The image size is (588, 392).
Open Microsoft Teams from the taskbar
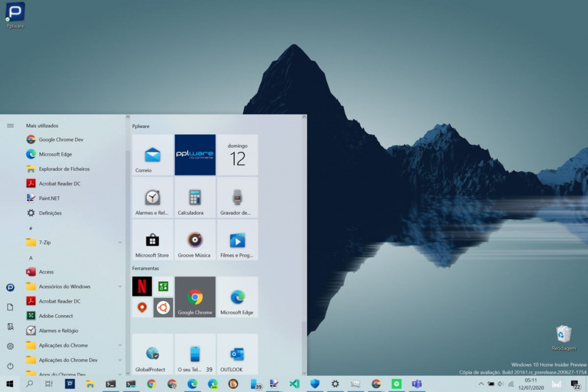[417, 383]
